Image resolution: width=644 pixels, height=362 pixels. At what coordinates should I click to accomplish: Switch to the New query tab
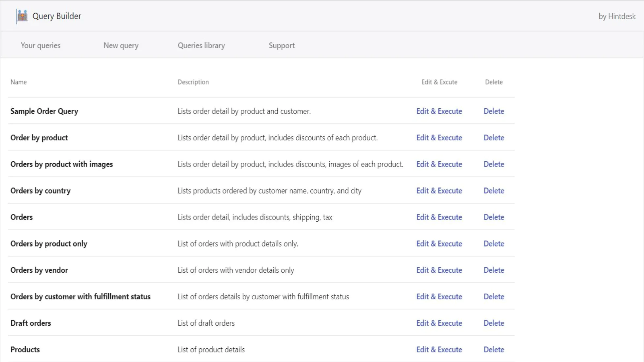click(x=121, y=45)
